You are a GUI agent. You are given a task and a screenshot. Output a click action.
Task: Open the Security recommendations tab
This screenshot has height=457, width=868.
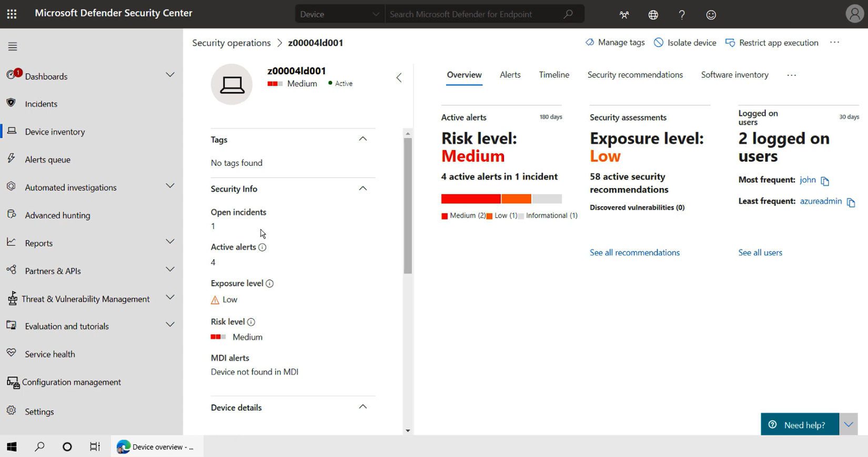tap(635, 75)
